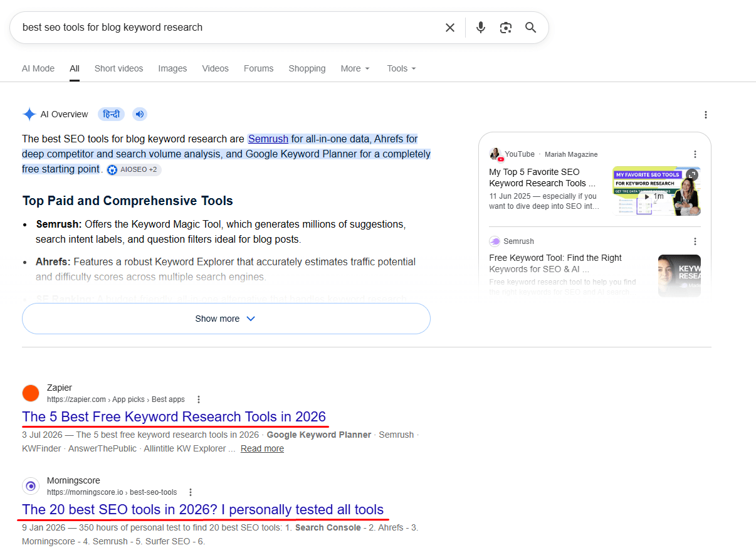Open Semrush Free Keyword Tool thumbnail

[680, 275]
